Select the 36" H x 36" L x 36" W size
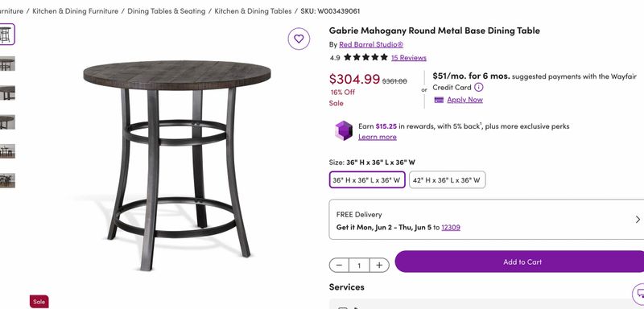This screenshot has width=644, height=309. [367, 179]
